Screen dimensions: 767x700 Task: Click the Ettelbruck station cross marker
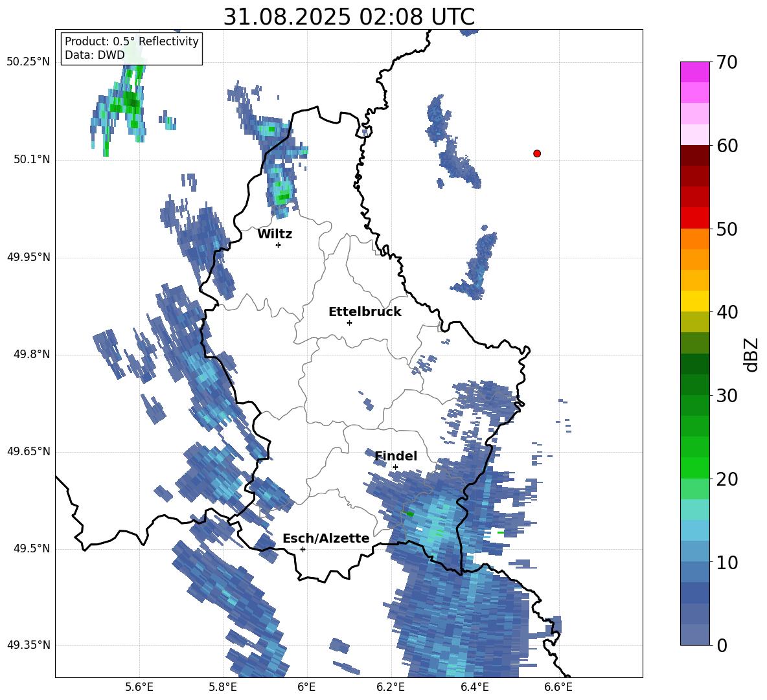click(349, 322)
